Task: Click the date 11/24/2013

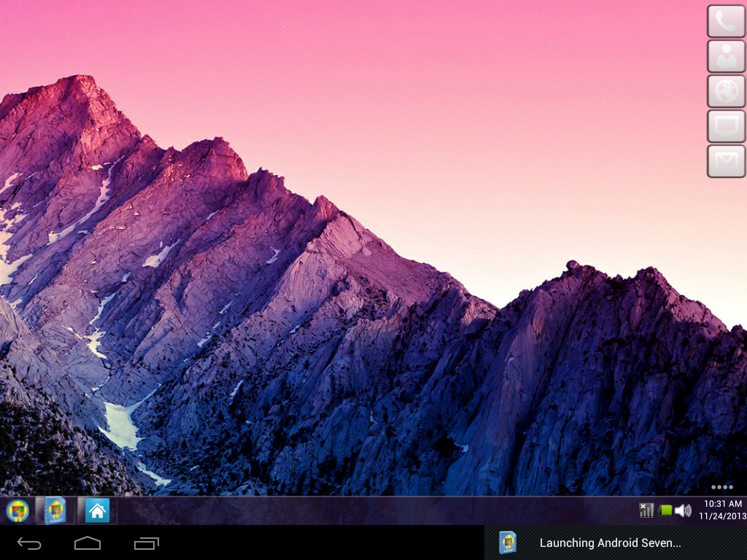Action: [723, 516]
